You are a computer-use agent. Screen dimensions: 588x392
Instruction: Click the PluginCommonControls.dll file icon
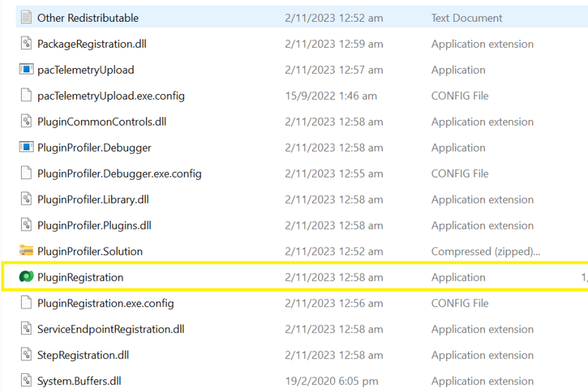26,121
